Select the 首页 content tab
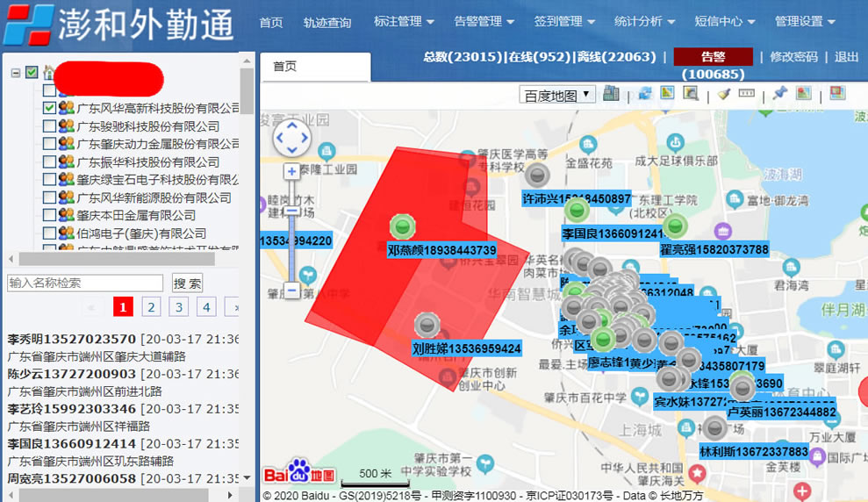This screenshot has width=868, height=502. coord(316,67)
